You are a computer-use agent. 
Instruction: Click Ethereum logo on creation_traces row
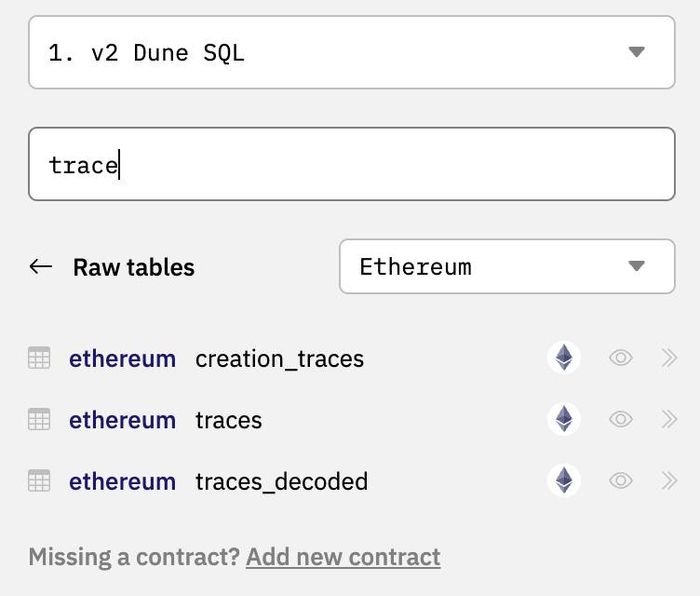click(564, 358)
